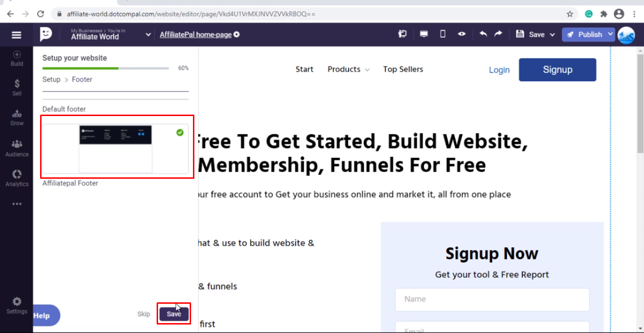644x333 pixels.
Task: Expand the Publish dropdown arrow
Action: click(x=611, y=34)
